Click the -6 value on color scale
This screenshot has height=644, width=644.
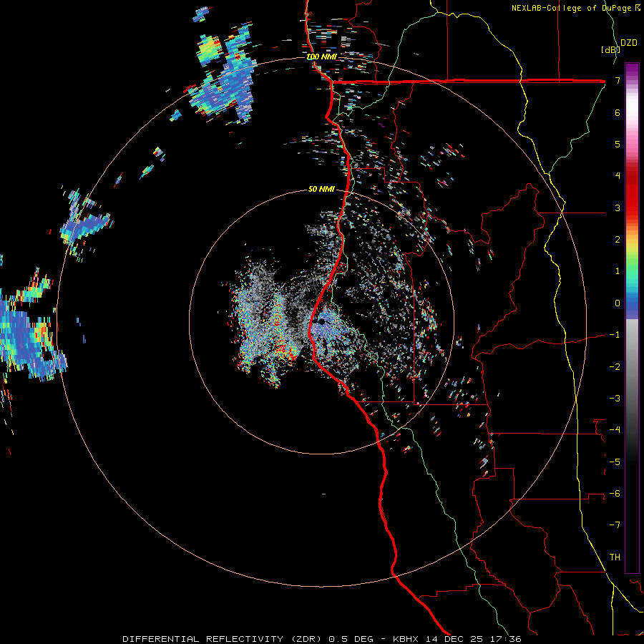[x=615, y=494]
